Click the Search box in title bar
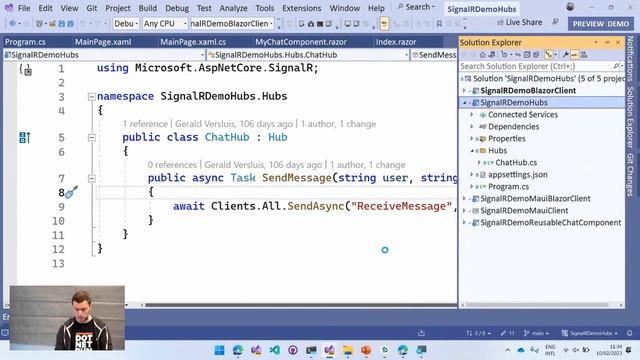The height and width of the screenshot is (360, 640). (x=416, y=7)
